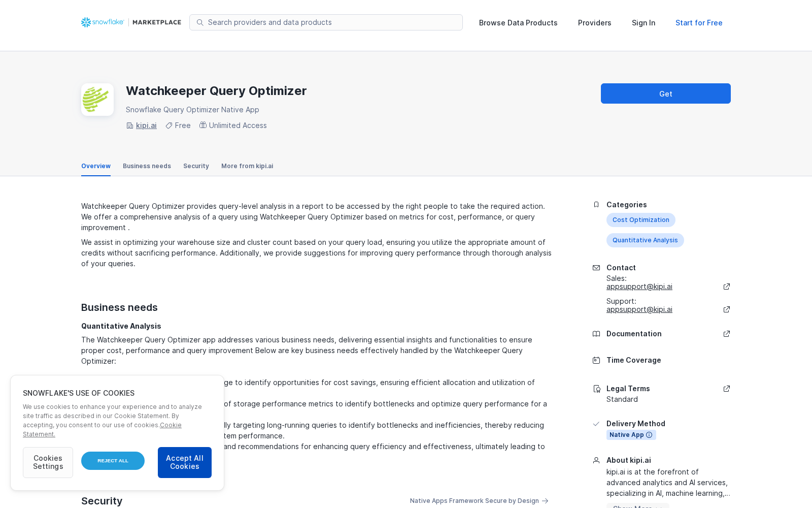Viewport: 812px width, 508px height.
Task: Open the Documentation link text
Action: [634, 334]
